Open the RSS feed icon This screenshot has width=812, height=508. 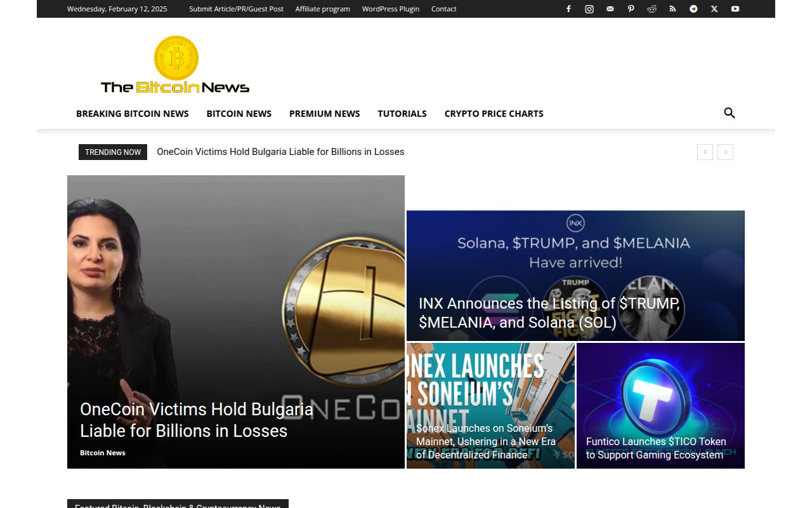coord(672,9)
